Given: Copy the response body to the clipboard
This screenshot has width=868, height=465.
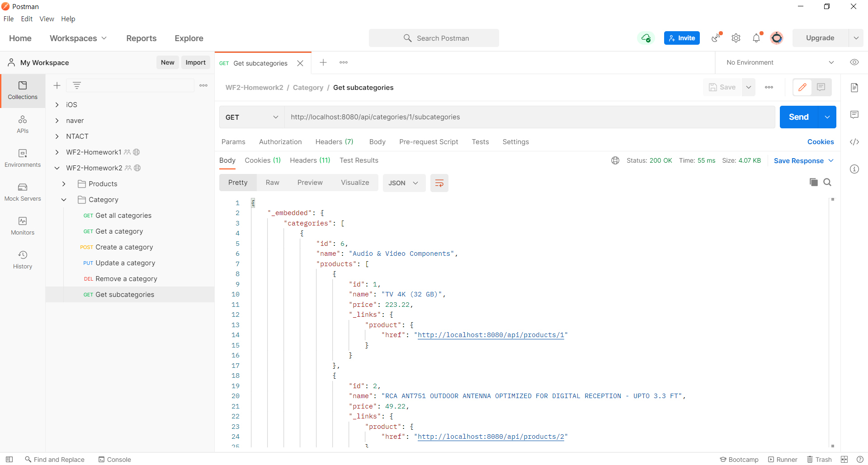Looking at the screenshot, I should pos(813,182).
